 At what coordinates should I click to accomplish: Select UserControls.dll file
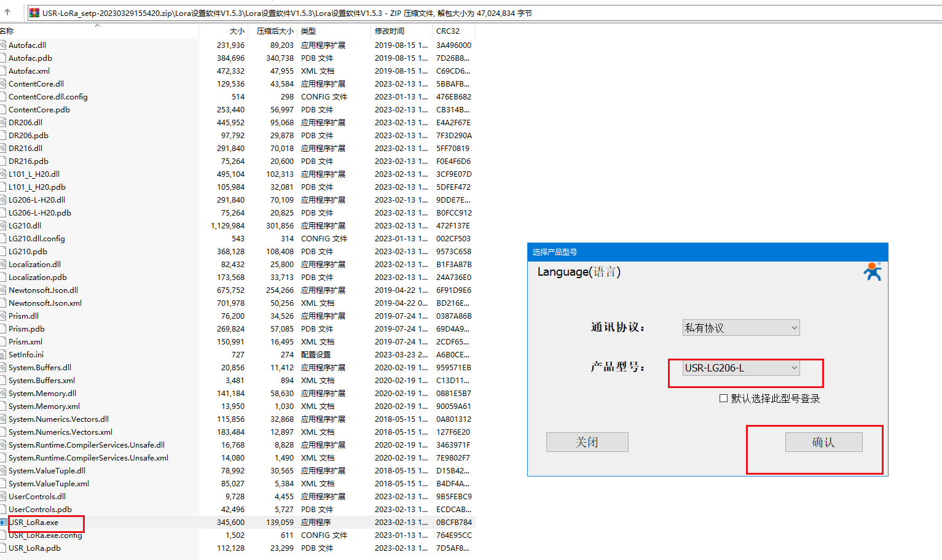click(x=37, y=497)
